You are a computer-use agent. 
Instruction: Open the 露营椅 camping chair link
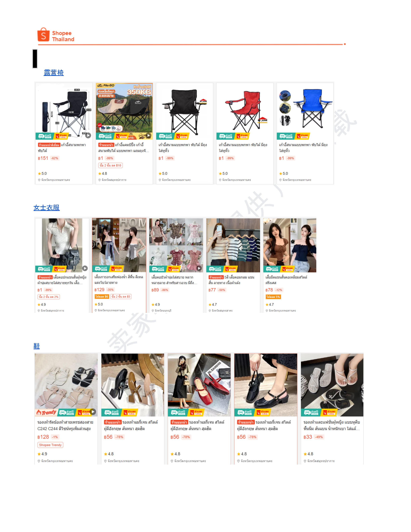[x=54, y=73]
